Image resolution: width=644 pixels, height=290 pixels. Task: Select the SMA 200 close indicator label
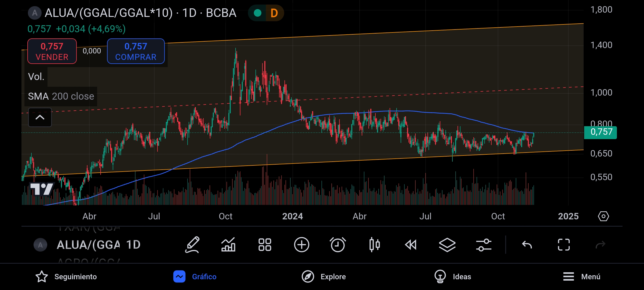(x=61, y=96)
